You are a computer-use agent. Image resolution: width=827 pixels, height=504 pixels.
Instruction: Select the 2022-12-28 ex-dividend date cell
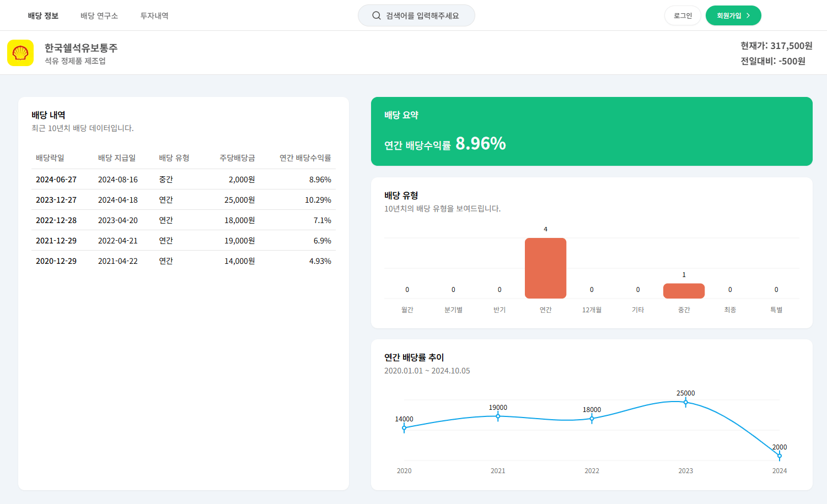(56, 220)
